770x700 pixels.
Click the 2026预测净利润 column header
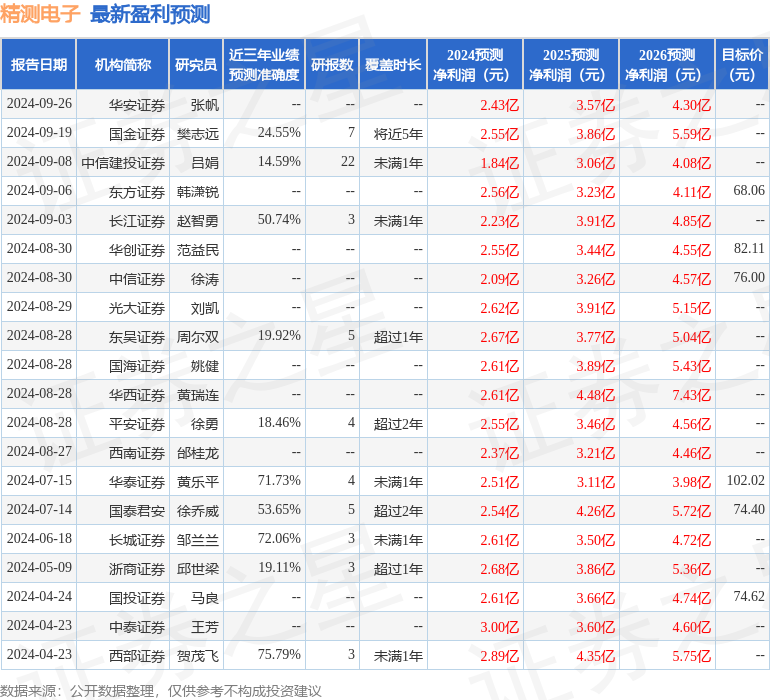pyautogui.click(x=667, y=64)
